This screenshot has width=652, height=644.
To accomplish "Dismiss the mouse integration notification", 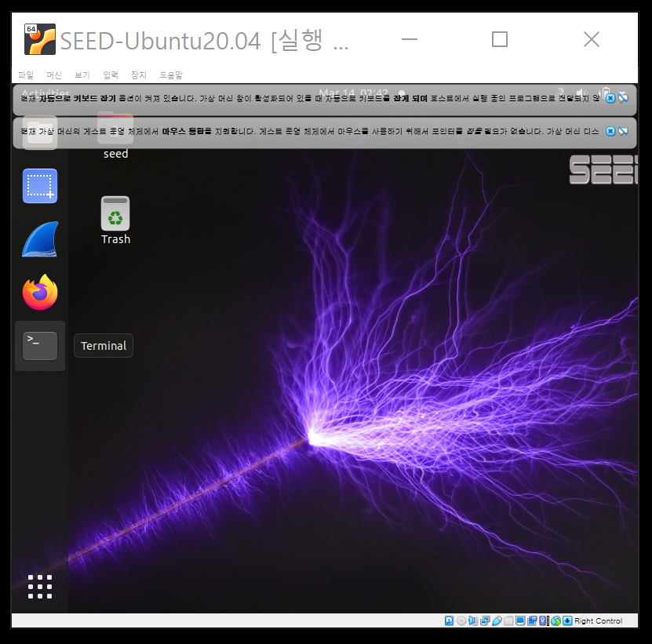I will [610, 131].
